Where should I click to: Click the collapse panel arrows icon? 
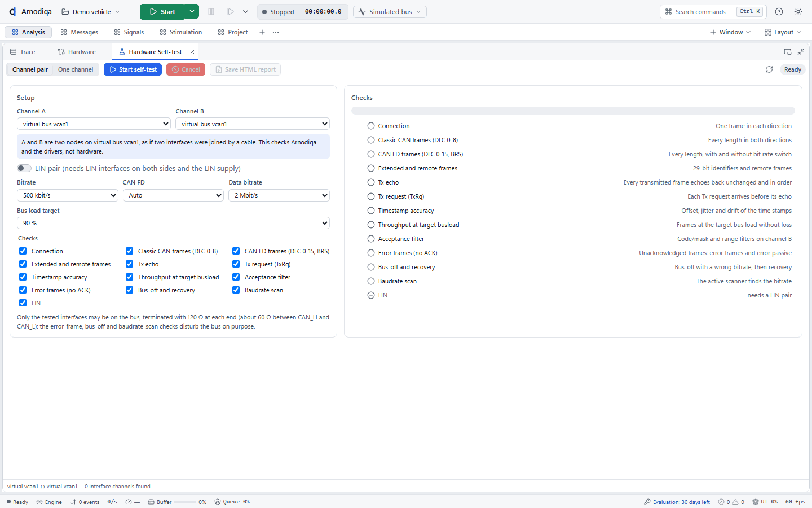click(x=801, y=52)
